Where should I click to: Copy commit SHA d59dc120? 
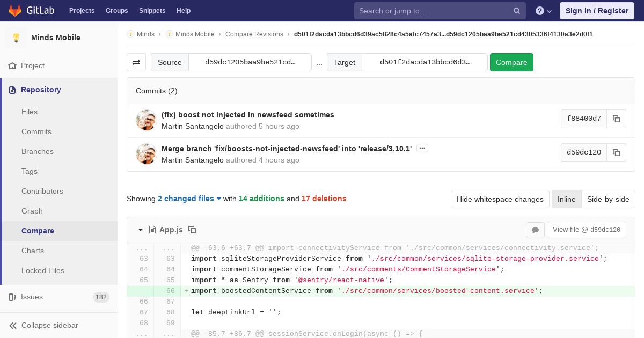click(x=616, y=152)
